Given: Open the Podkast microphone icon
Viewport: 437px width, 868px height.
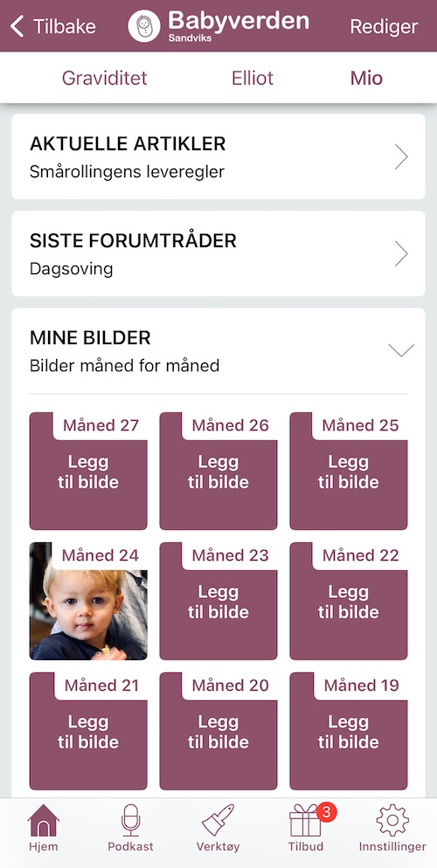Looking at the screenshot, I should [x=131, y=820].
